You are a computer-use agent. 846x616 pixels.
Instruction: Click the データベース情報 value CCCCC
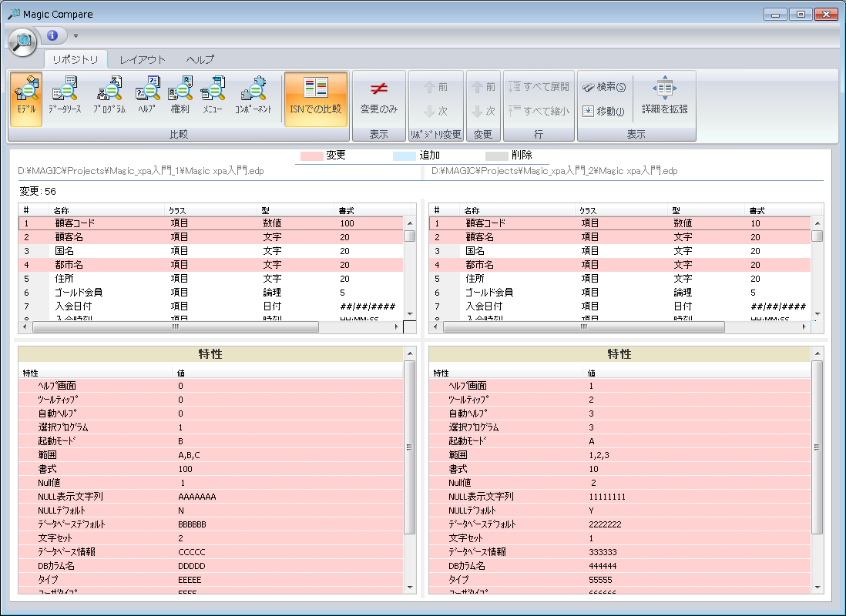(x=192, y=552)
